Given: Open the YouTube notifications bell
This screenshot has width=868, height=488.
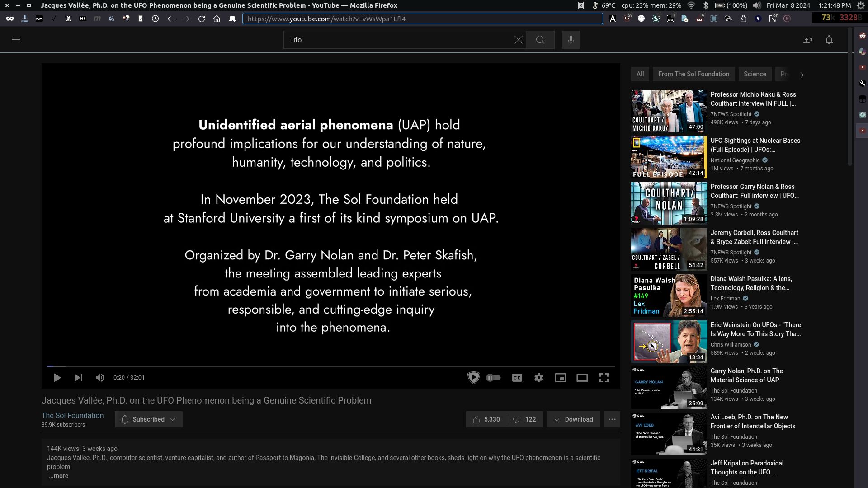Looking at the screenshot, I should point(829,40).
